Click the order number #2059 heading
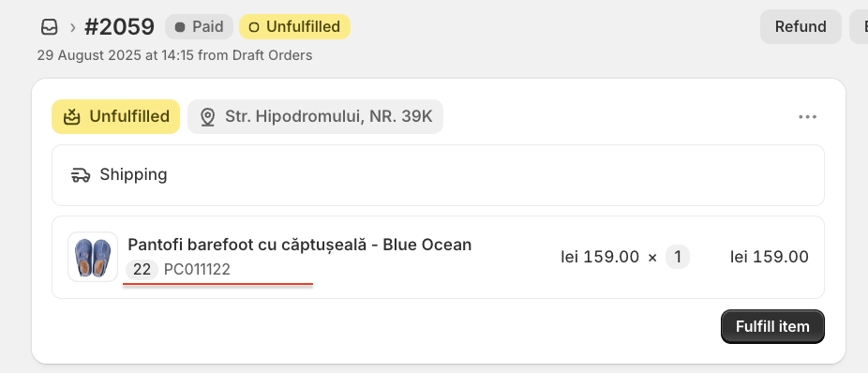The image size is (868, 373). coord(119,26)
